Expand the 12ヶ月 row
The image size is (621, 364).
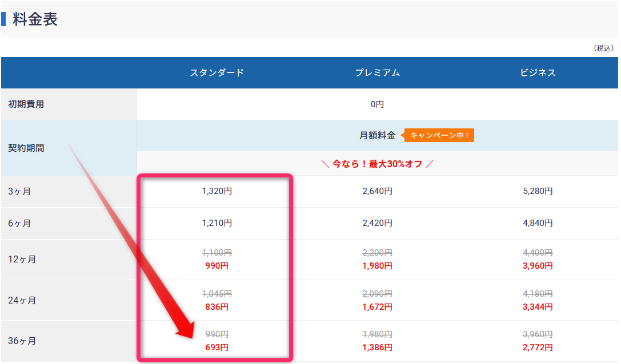point(23,258)
